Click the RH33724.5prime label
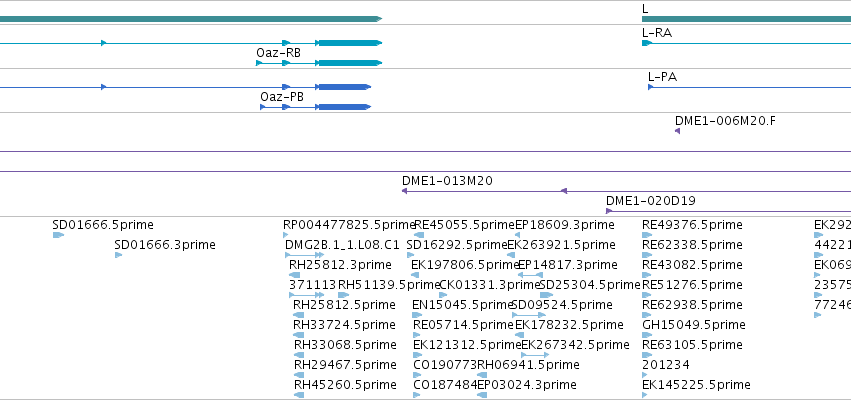 [344, 325]
